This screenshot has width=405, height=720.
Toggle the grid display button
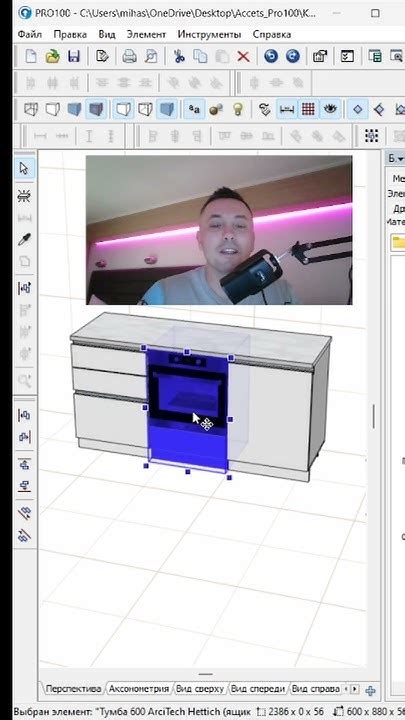pos(309,109)
